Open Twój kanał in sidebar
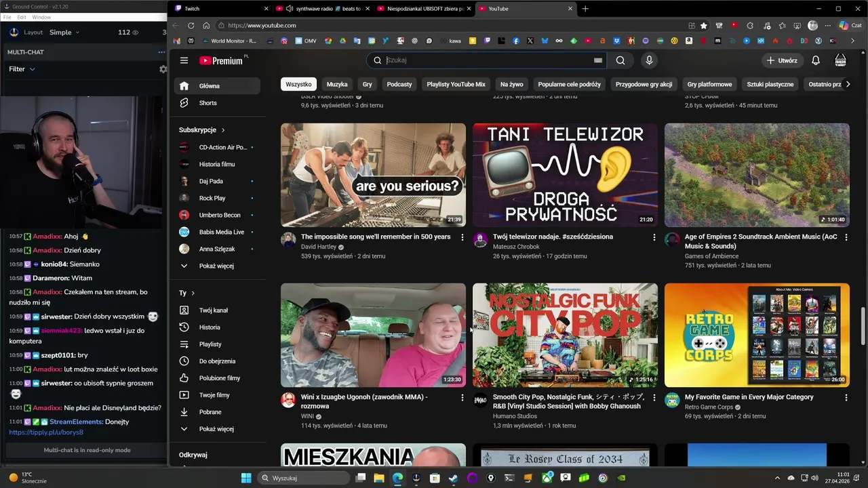Image resolution: width=868 pixels, height=488 pixels. (x=216, y=310)
